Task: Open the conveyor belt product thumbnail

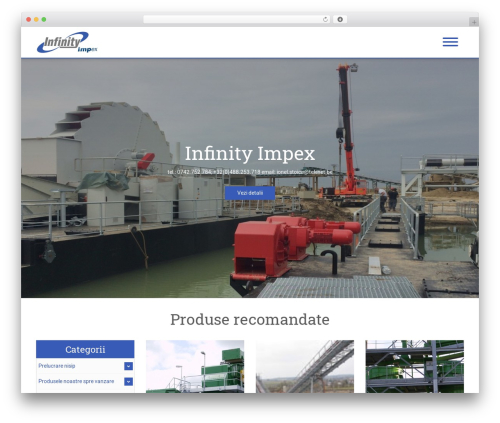Action: [x=305, y=366]
